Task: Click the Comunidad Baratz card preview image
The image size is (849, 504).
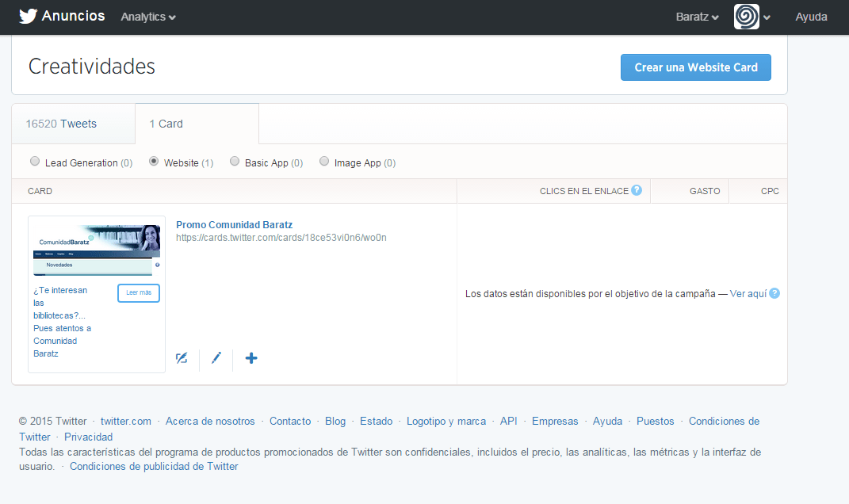Action: (97, 250)
